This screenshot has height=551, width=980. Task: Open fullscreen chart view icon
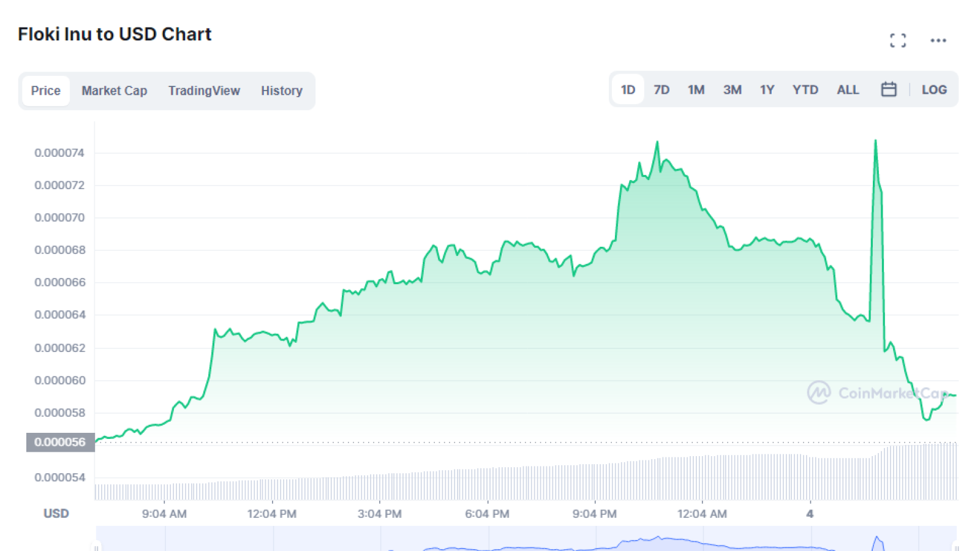click(x=898, y=40)
